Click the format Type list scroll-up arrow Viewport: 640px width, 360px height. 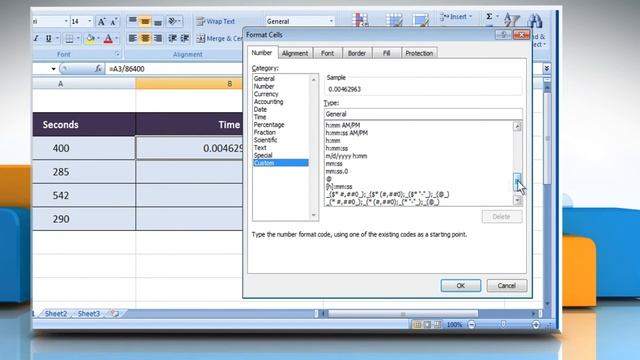click(x=517, y=126)
